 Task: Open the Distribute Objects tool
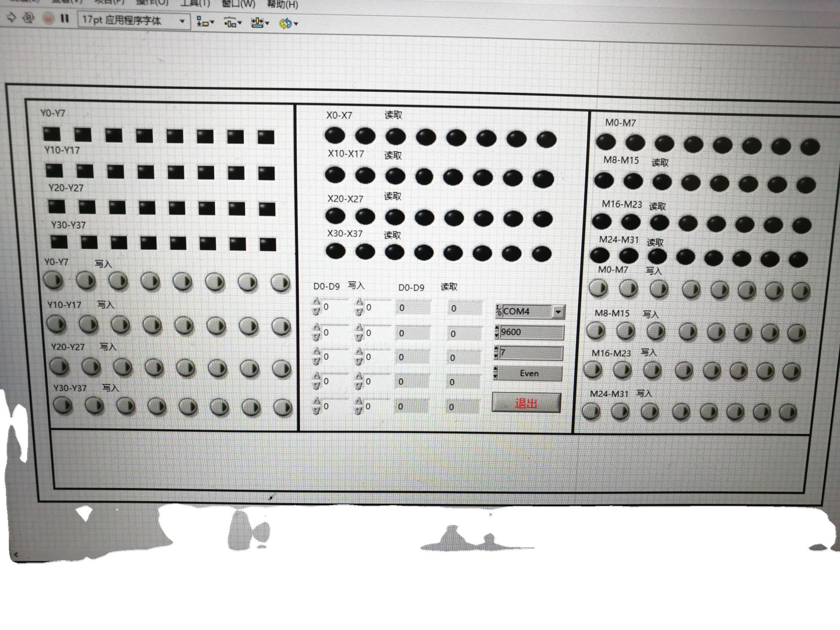[232, 23]
